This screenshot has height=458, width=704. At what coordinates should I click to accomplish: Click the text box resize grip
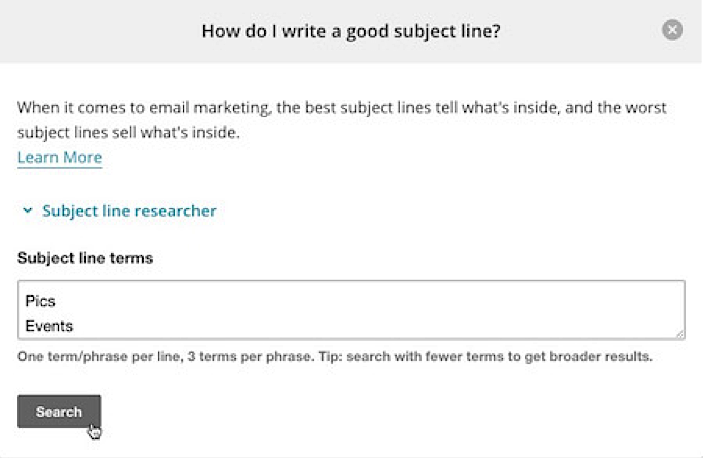coord(680,334)
